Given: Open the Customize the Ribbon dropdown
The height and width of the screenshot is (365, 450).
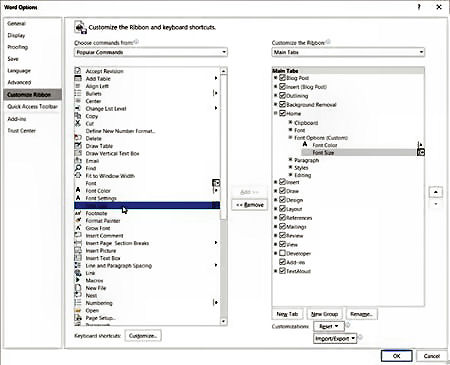Looking at the screenshot, I should pos(348,52).
